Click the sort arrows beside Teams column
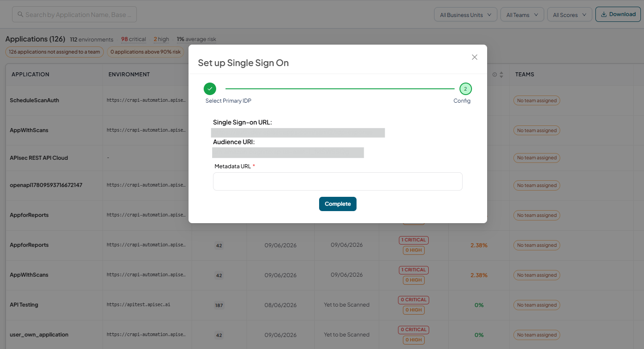 (x=501, y=75)
